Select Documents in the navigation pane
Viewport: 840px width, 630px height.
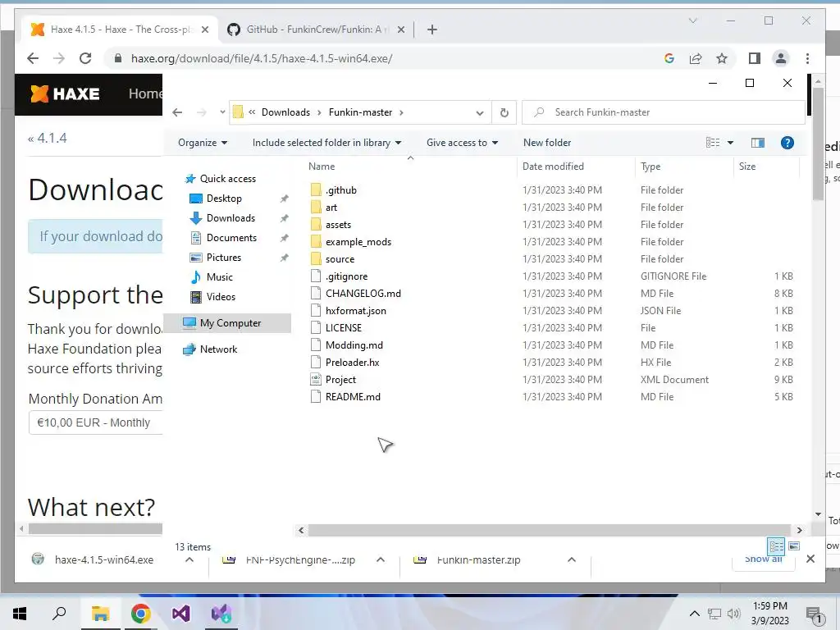tap(231, 238)
